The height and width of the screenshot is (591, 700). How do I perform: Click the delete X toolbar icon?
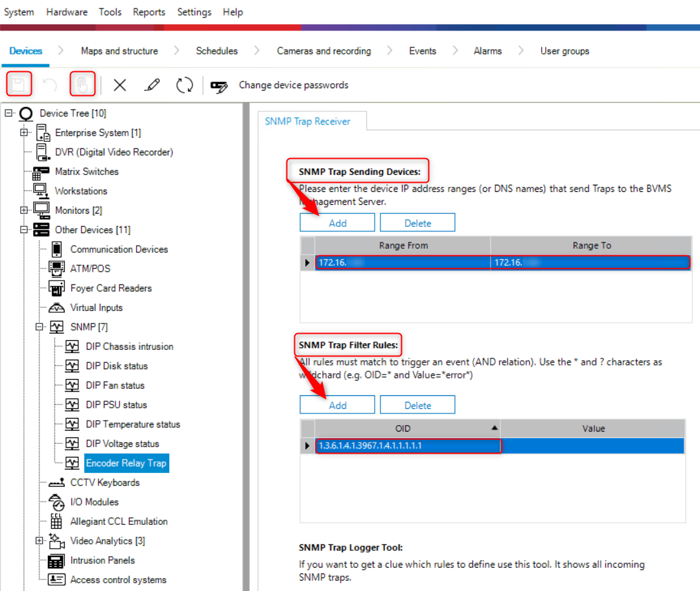click(120, 85)
